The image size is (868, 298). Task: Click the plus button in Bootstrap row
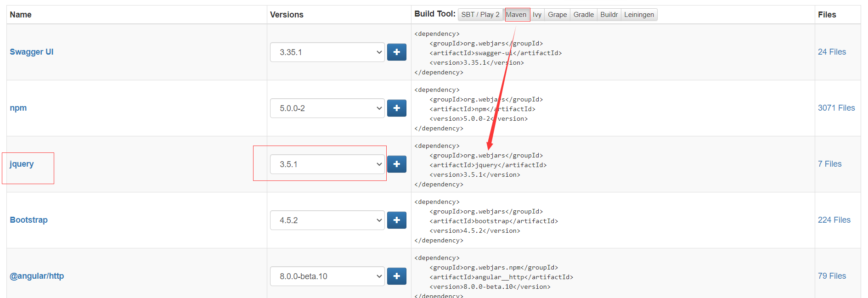point(397,220)
